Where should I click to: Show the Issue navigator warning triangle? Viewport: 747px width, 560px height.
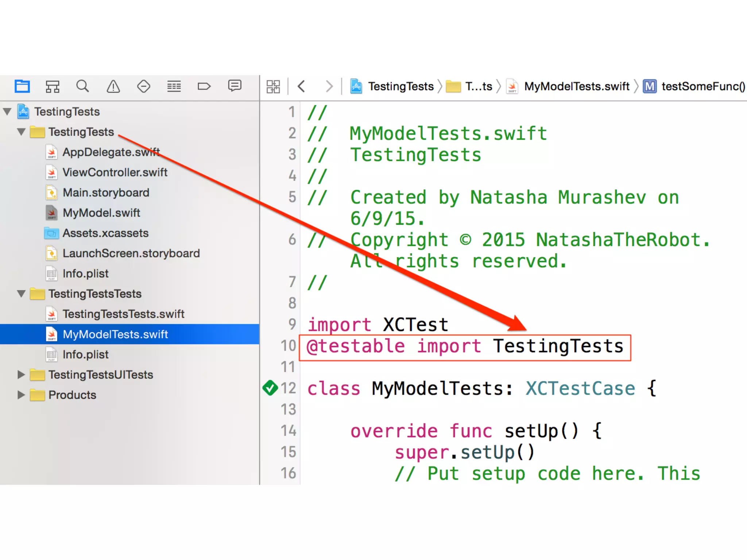113,86
